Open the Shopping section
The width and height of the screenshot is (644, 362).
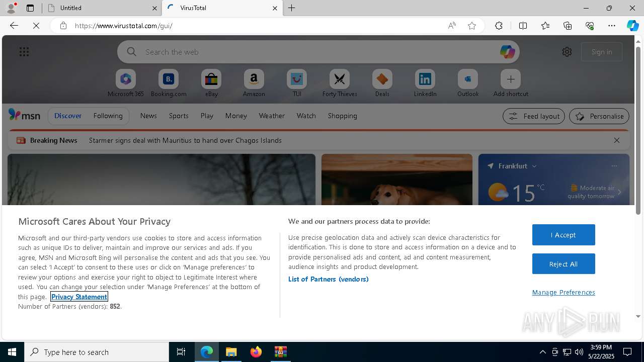pyautogui.click(x=343, y=116)
